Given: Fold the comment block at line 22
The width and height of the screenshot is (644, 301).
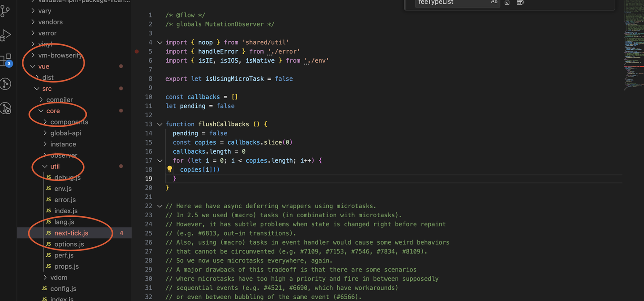Looking at the screenshot, I should [x=160, y=206].
